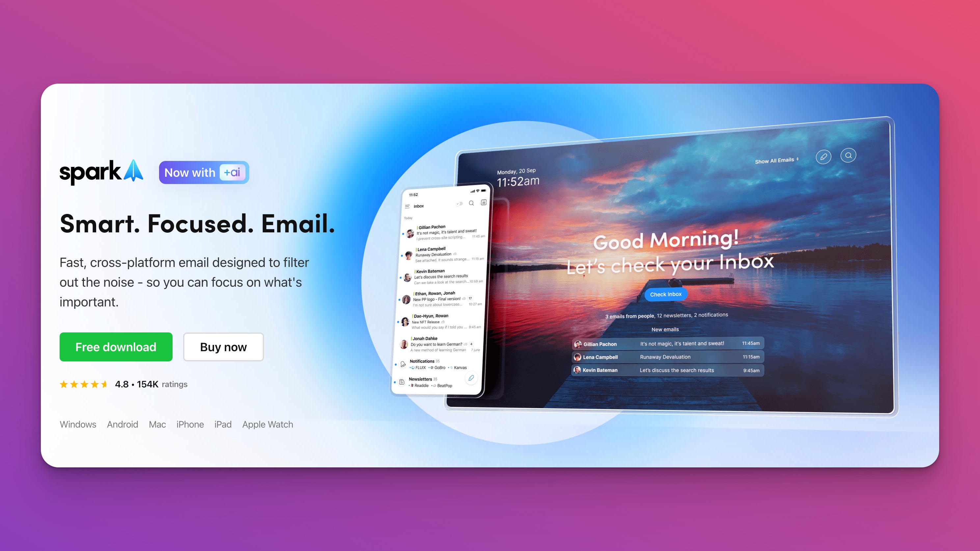980x551 pixels.
Task: Select the iPhone platform tab
Action: click(189, 425)
